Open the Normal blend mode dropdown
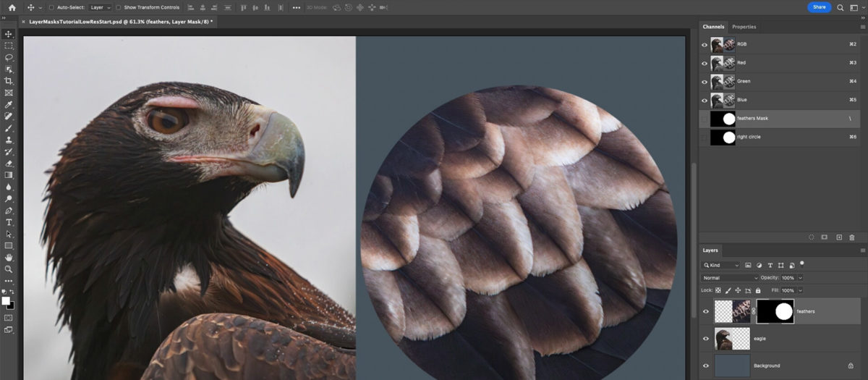Viewport: 868px width, 380px height. coord(731,278)
